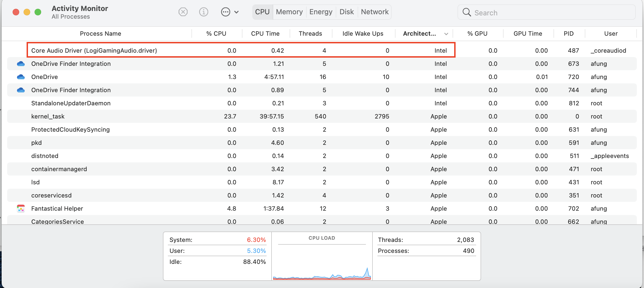Click the OneDrive cloud icon, PID 720

click(x=21, y=77)
